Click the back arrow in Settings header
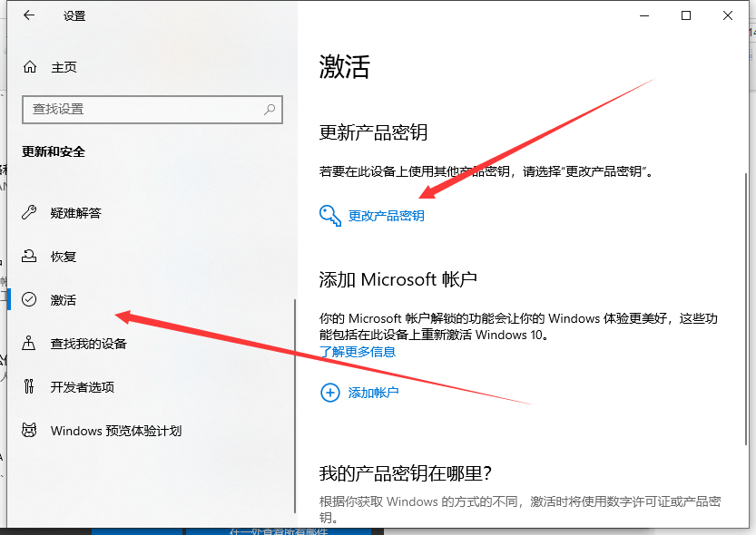 coord(29,15)
